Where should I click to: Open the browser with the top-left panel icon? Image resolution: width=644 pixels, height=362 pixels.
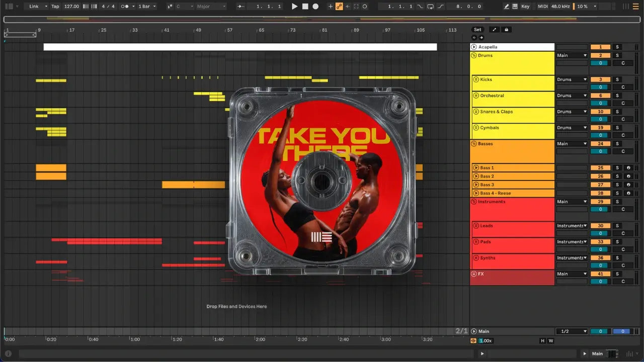tap(9, 7)
